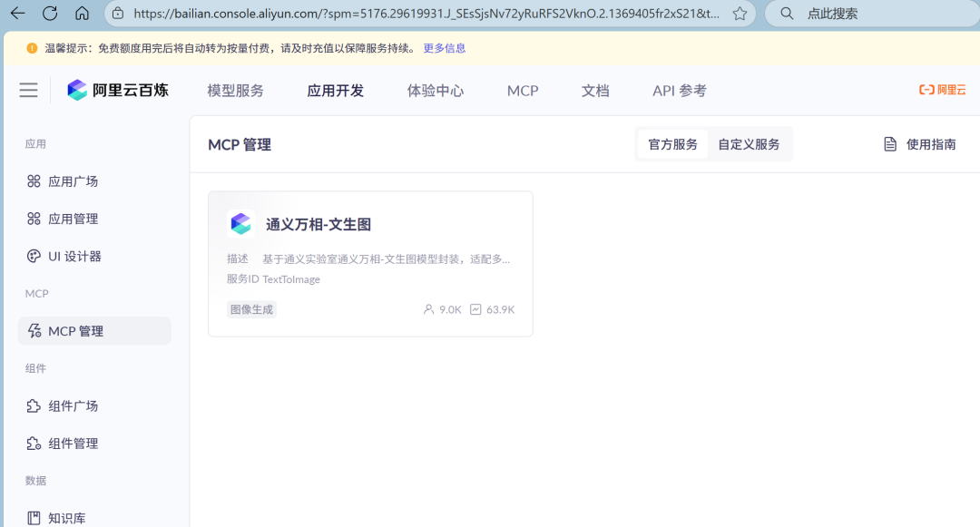Bookmark this page with the star icon
Viewport: 980px width, 527px height.
(x=740, y=13)
